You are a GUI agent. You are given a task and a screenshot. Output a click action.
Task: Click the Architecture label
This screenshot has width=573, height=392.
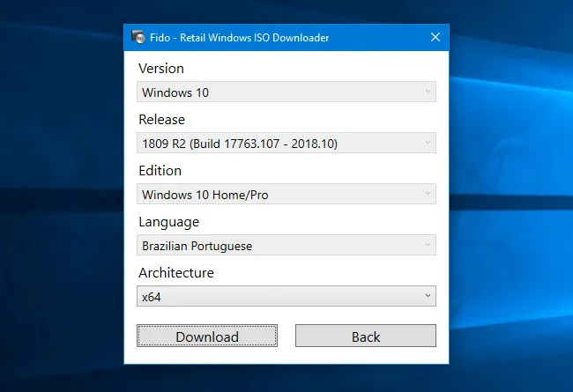coord(176,273)
